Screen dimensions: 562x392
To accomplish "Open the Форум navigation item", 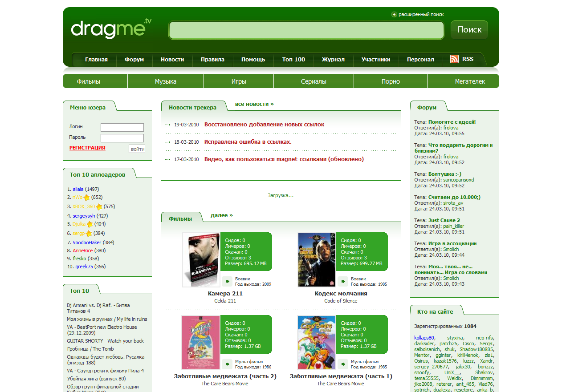I will (134, 59).
